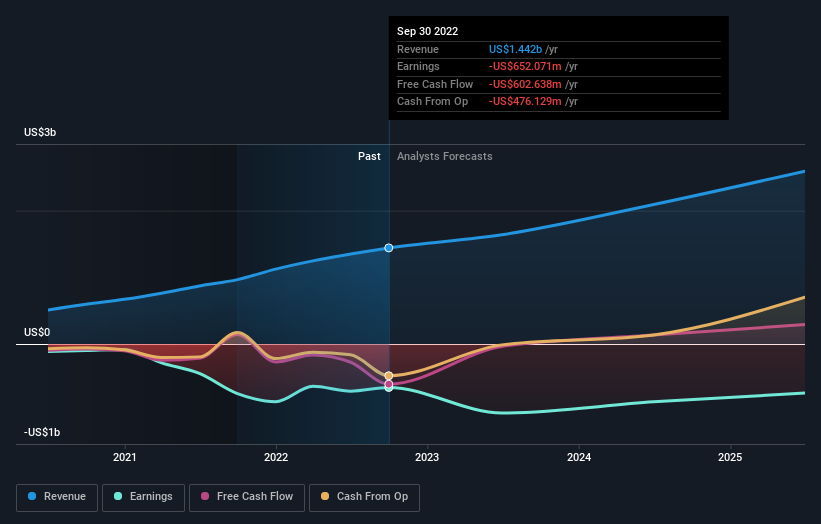Click the Free Cash Flow label in tooltip

(435, 84)
